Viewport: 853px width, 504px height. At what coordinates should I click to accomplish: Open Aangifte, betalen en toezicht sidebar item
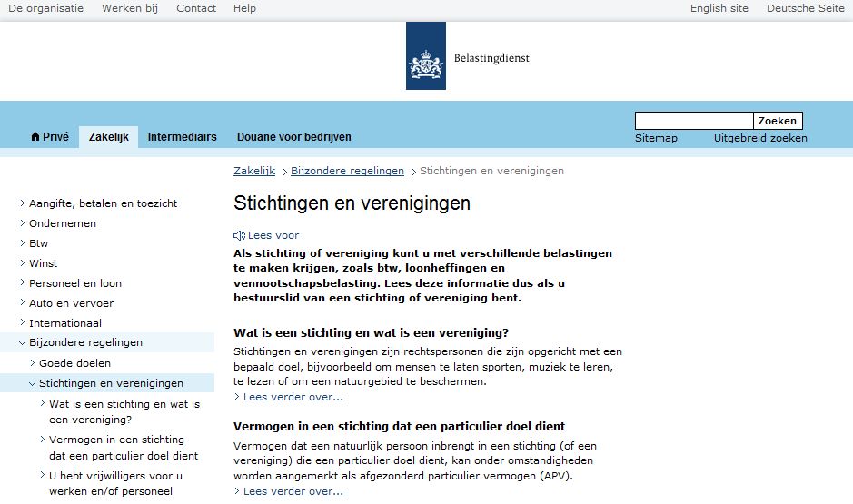pyautogui.click(x=103, y=203)
